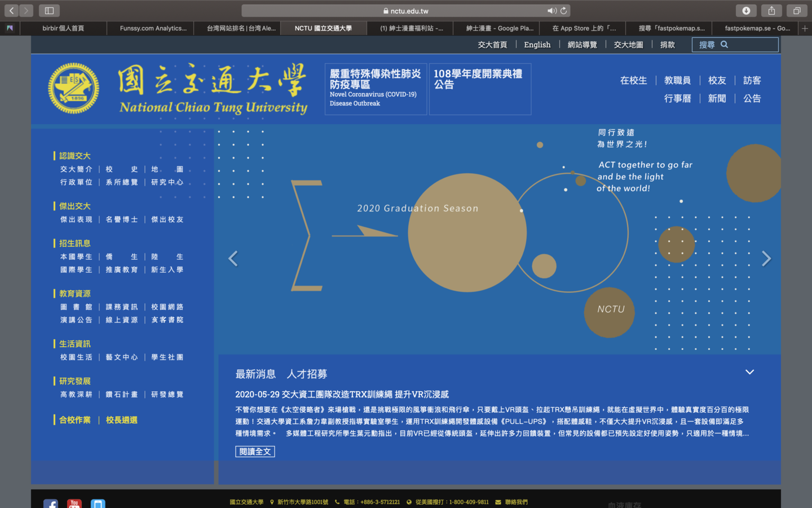Open 新生入學 in sidebar
The image size is (812, 508).
click(x=167, y=270)
